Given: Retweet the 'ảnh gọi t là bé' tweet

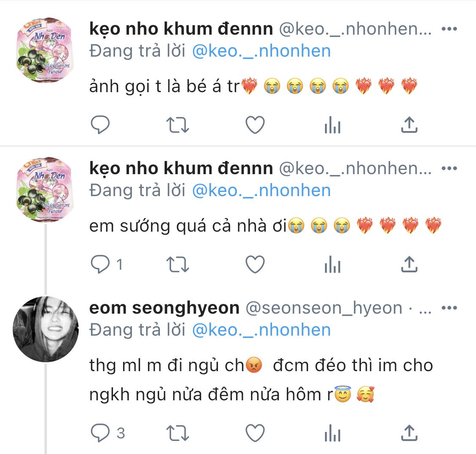Looking at the screenshot, I should pyautogui.click(x=178, y=125).
